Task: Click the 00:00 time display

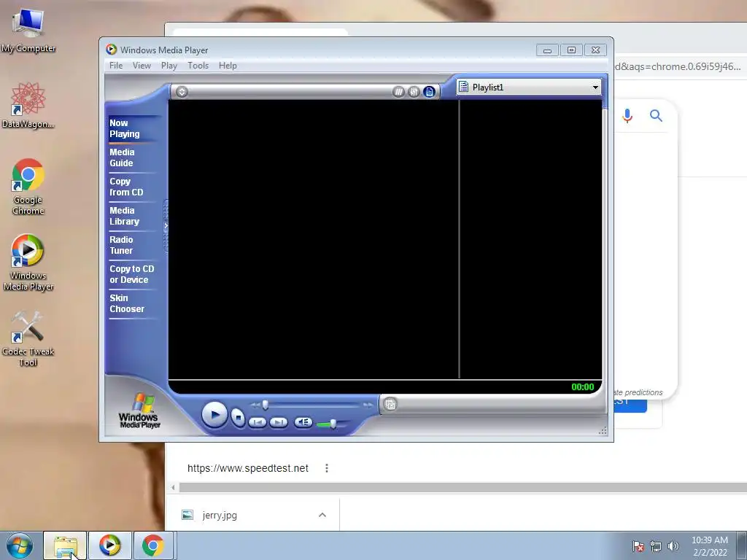Action: (x=583, y=387)
